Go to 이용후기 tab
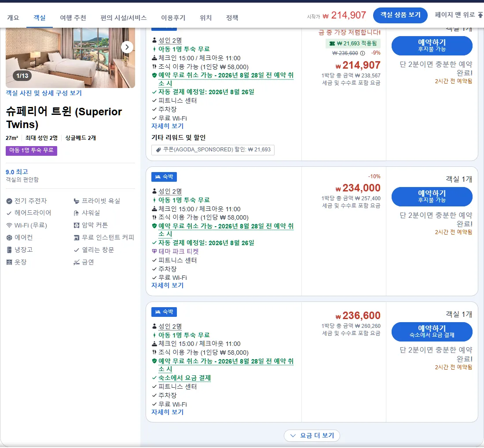Image resolution: width=484 pixels, height=448 pixels. pyautogui.click(x=173, y=18)
